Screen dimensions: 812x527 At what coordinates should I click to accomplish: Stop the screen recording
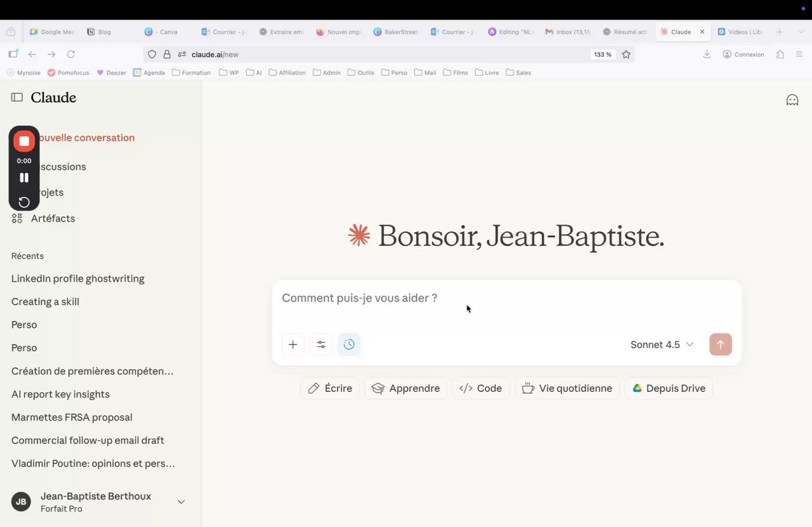click(x=24, y=141)
